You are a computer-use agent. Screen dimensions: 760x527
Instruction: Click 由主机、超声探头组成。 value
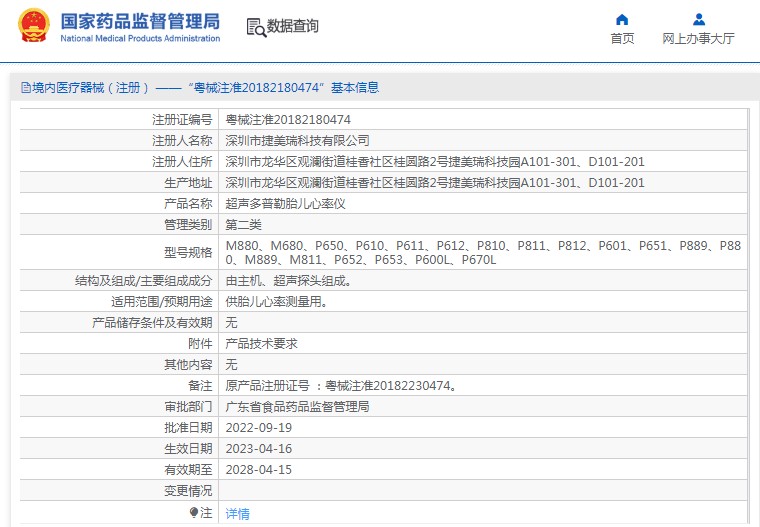[x=288, y=281]
